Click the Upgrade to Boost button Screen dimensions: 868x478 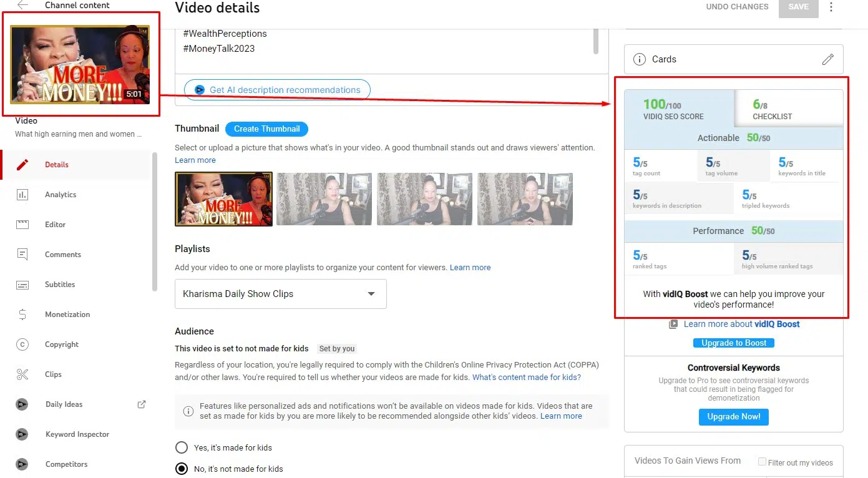733,343
